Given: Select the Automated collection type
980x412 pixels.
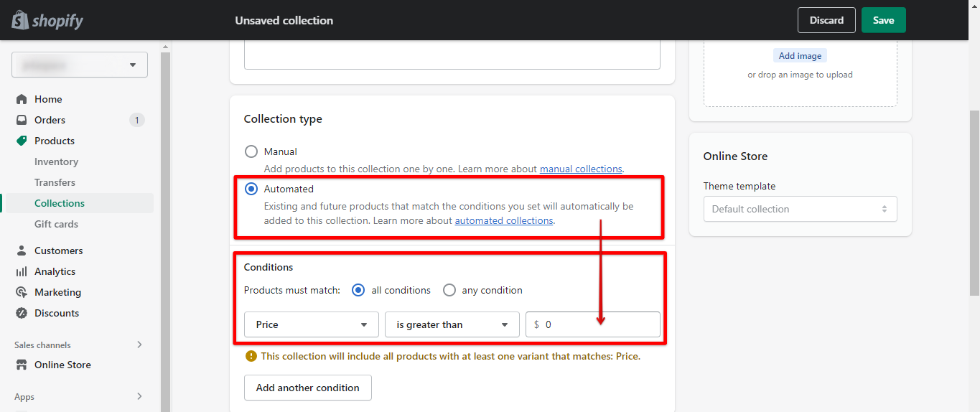Looking at the screenshot, I should 251,189.
